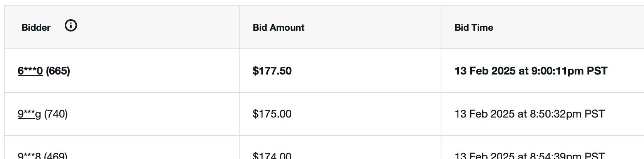Click feedback score (665) of top bidder

58,71
